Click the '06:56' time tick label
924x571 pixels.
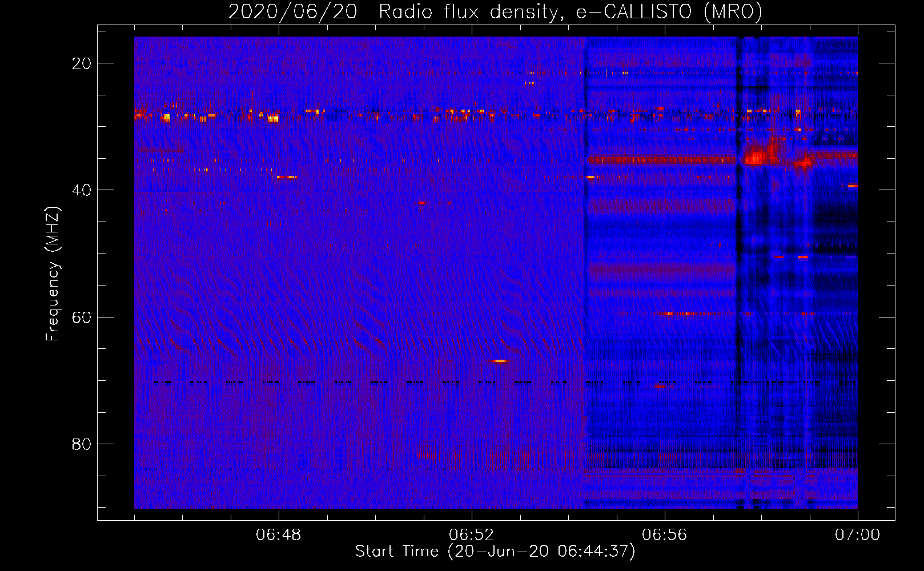tap(665, 535)
